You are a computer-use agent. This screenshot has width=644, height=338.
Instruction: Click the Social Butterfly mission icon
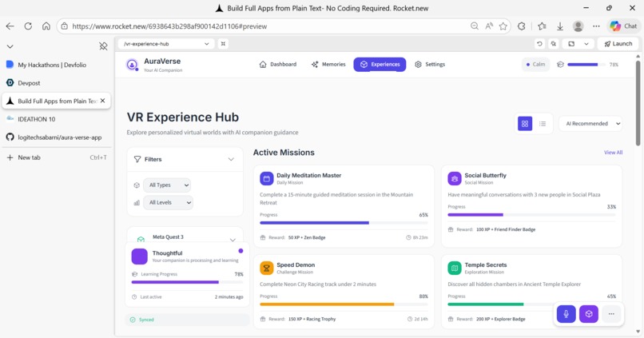[x=455, y=179]
